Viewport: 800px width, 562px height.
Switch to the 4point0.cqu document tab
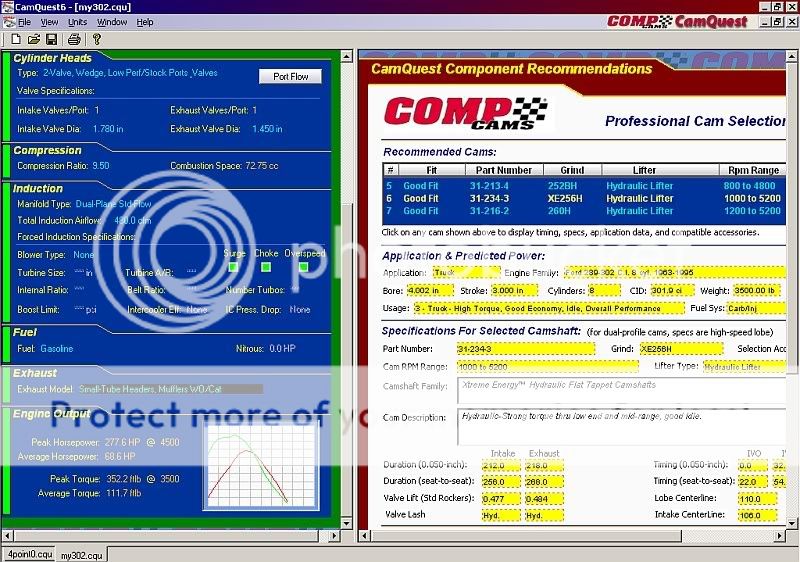click(28, 554)
